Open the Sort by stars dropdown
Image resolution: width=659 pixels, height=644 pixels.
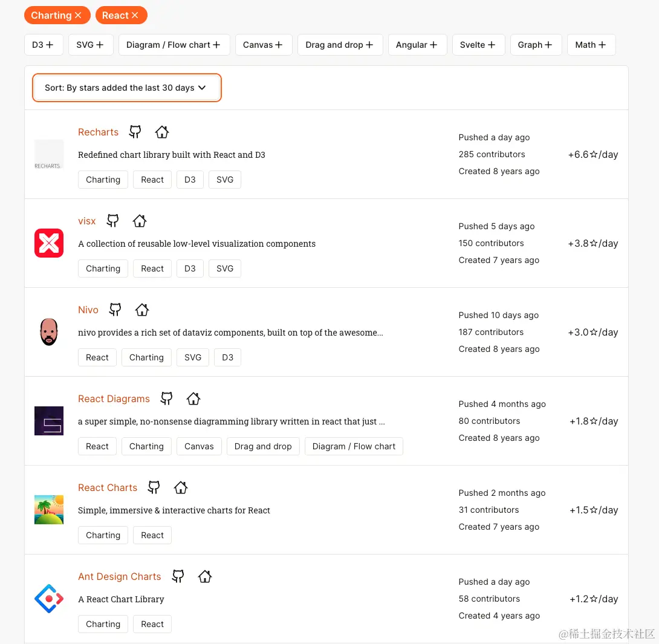tap(127, 88)
